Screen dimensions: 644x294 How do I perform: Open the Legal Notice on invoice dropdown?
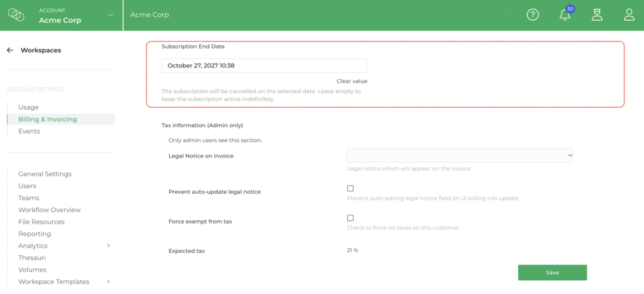click(x=460, y=155)
